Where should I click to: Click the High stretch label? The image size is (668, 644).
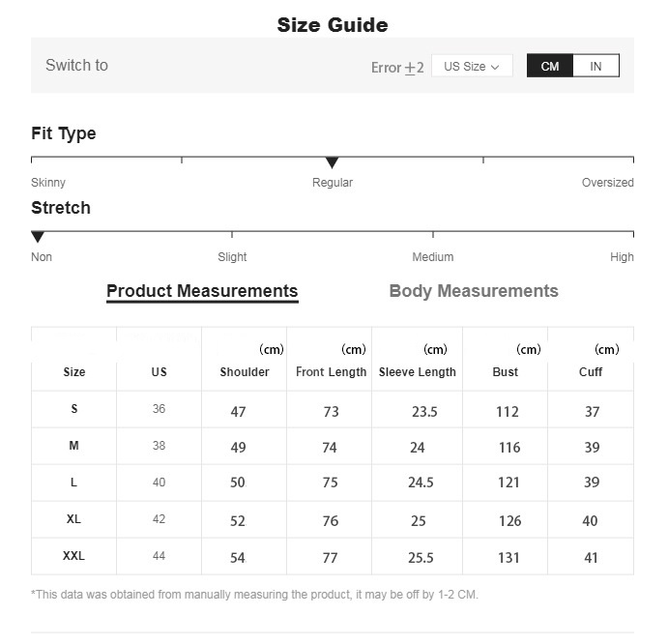(622, 257)
